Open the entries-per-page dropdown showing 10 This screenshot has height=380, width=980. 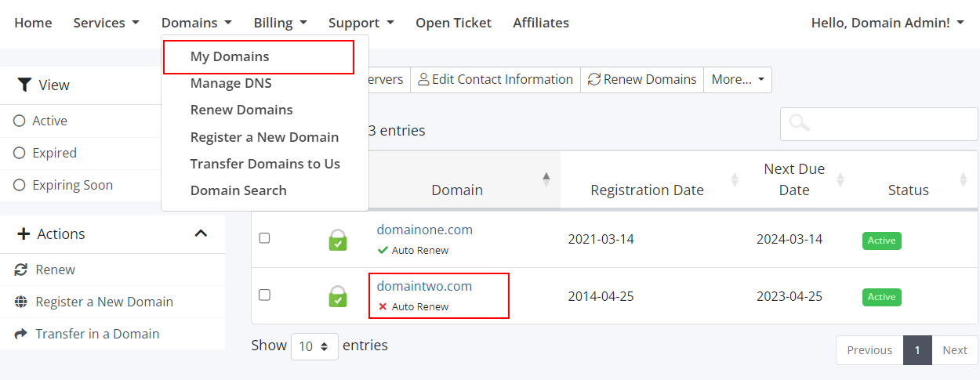click(x=314, y=346)
